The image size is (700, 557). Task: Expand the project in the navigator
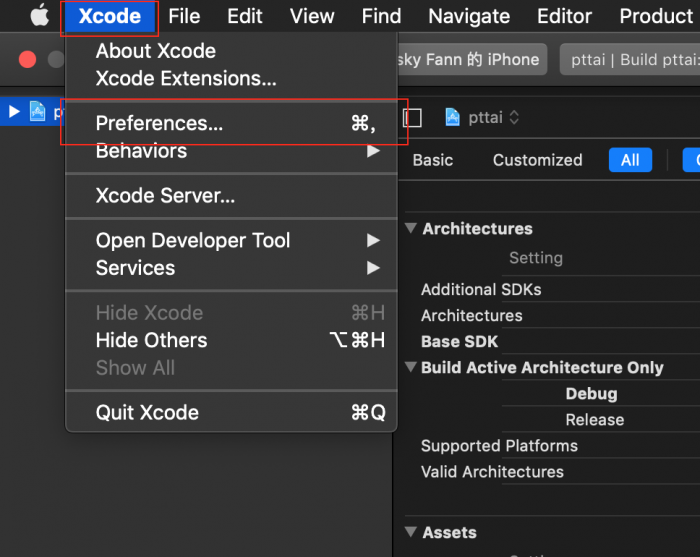click(x=14, y=111)
